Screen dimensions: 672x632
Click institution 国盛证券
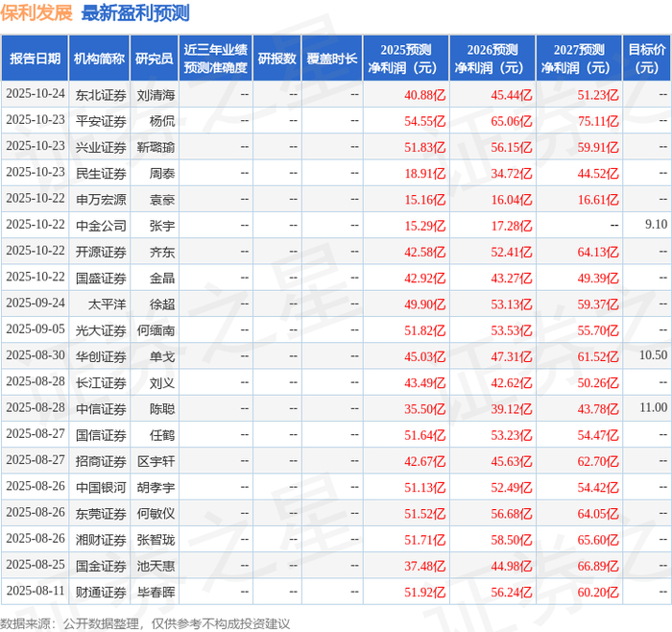[101, 278]
